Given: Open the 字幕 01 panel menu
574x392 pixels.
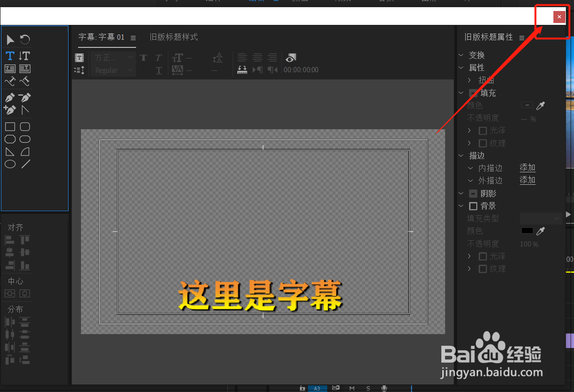Looking at the screenshot, I should click(x=133, y=38).
